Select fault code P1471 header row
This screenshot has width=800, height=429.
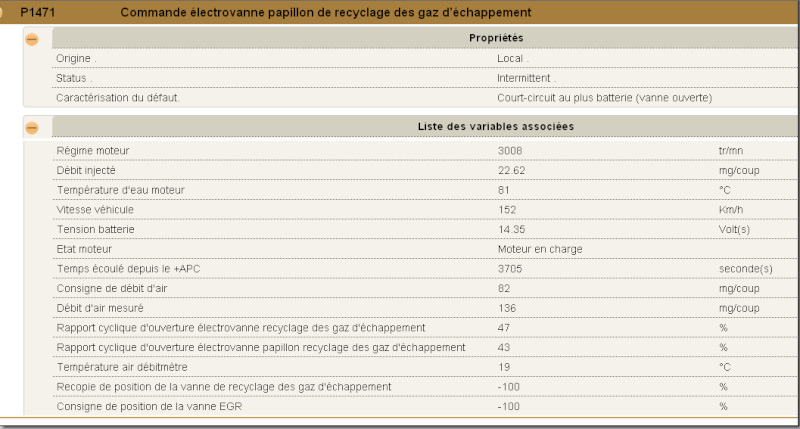pos(400,12)
